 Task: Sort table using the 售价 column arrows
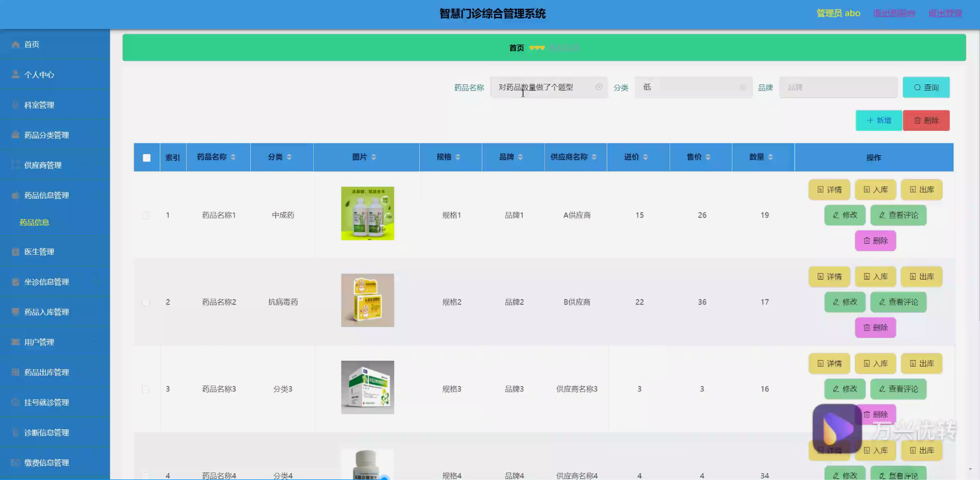(708, 157)
